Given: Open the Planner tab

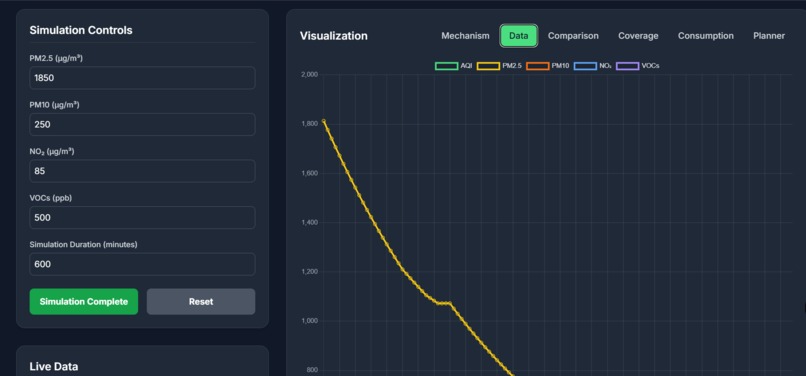Looking at the screenshot, I should [768, 36].
